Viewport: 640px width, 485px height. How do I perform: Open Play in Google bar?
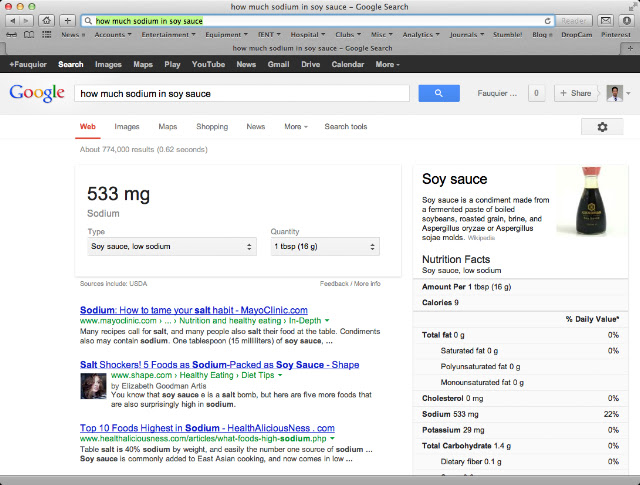pyautogui.click(x=172, y=64)
